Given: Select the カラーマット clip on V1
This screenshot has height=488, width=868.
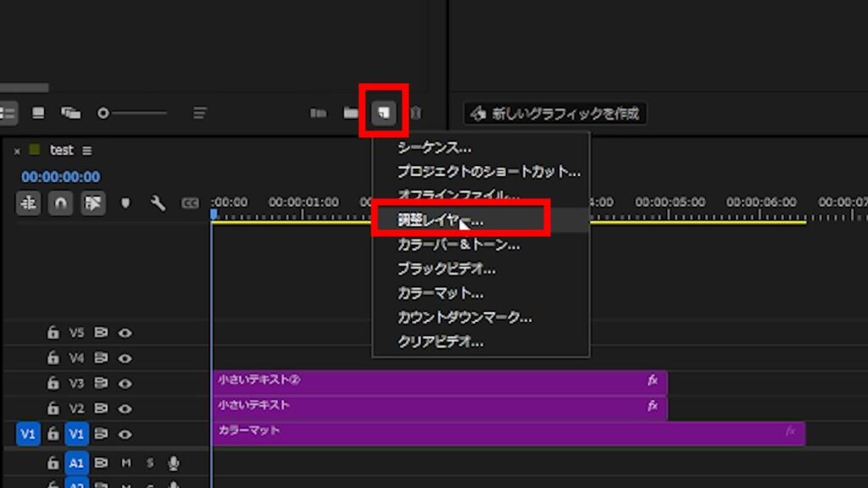Looking at the screenshot, I should pyautogui.click(x=509, y=434).
